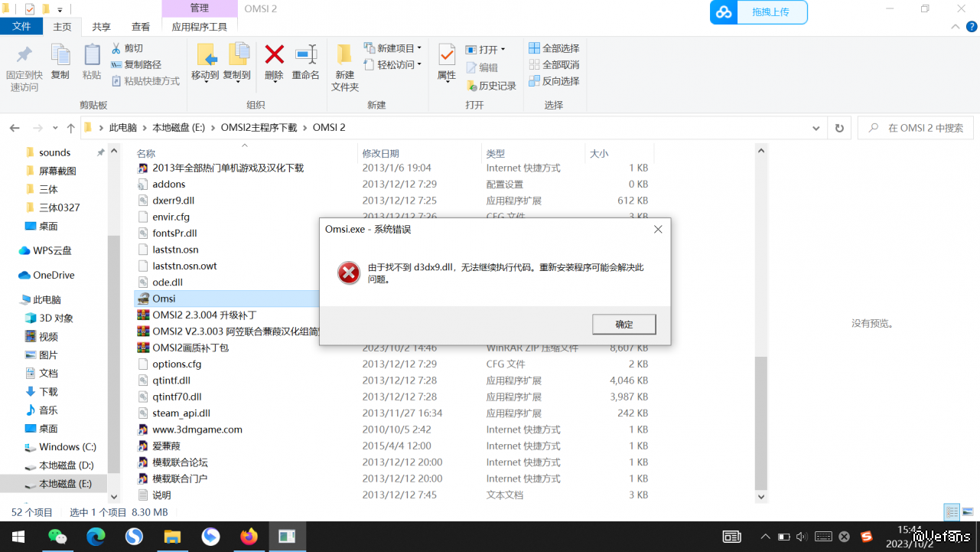Click the 拖拽上传 cloud upload button
The image size is (980, 552).
758,12
